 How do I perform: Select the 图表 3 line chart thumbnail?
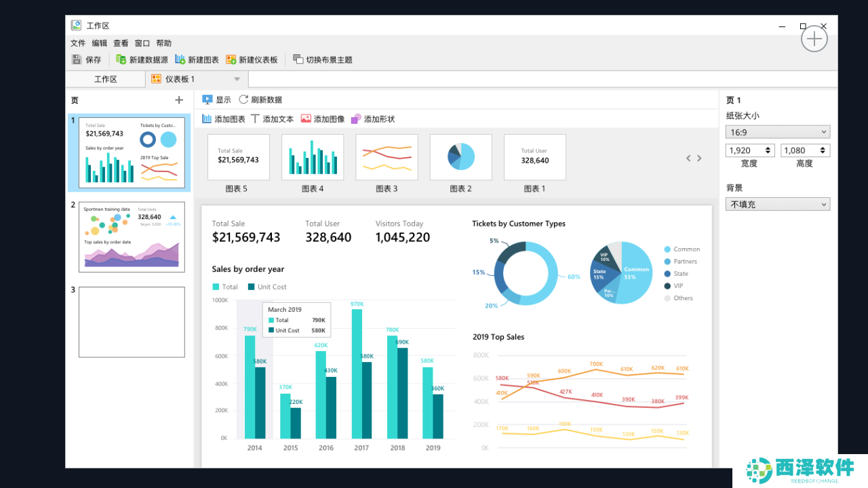click(387, 157)
